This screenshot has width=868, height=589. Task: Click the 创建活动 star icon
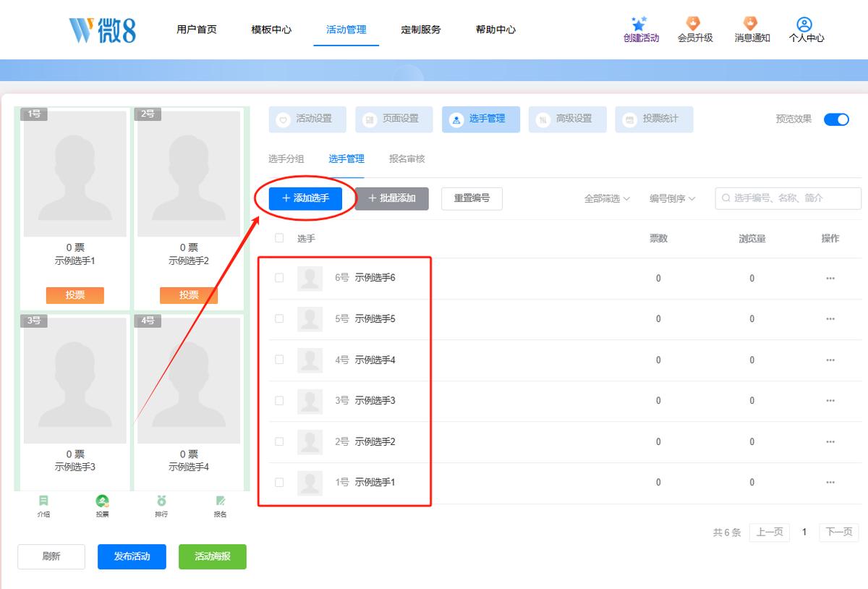(x=639, y=23)
